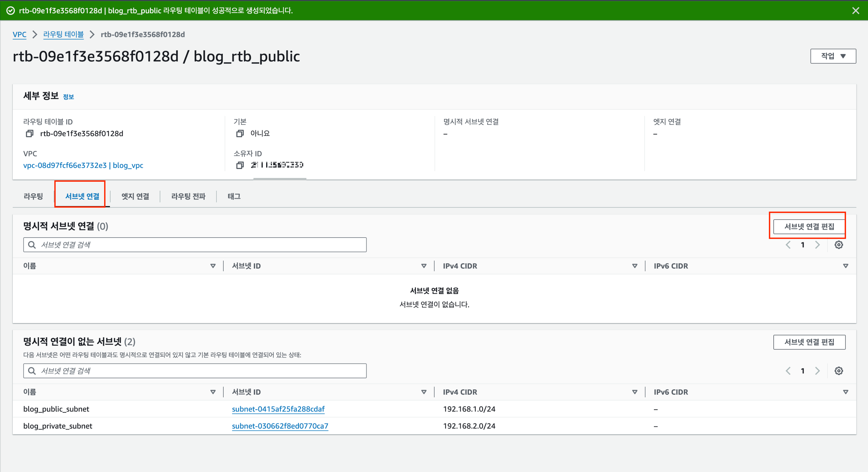
Task: Go to previous page in lower subnet table
Action: 788,371
